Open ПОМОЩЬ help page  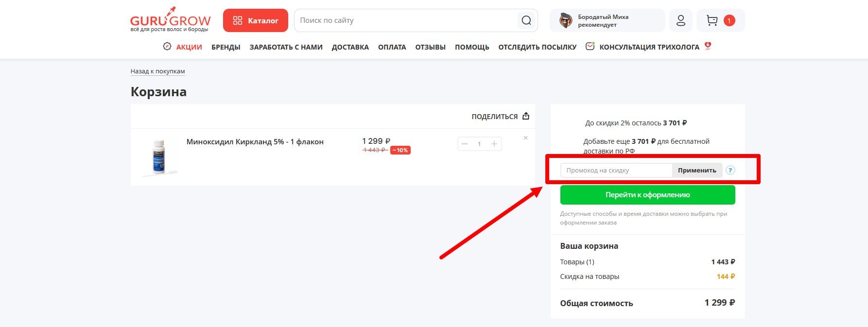click(x=472, y=47)
